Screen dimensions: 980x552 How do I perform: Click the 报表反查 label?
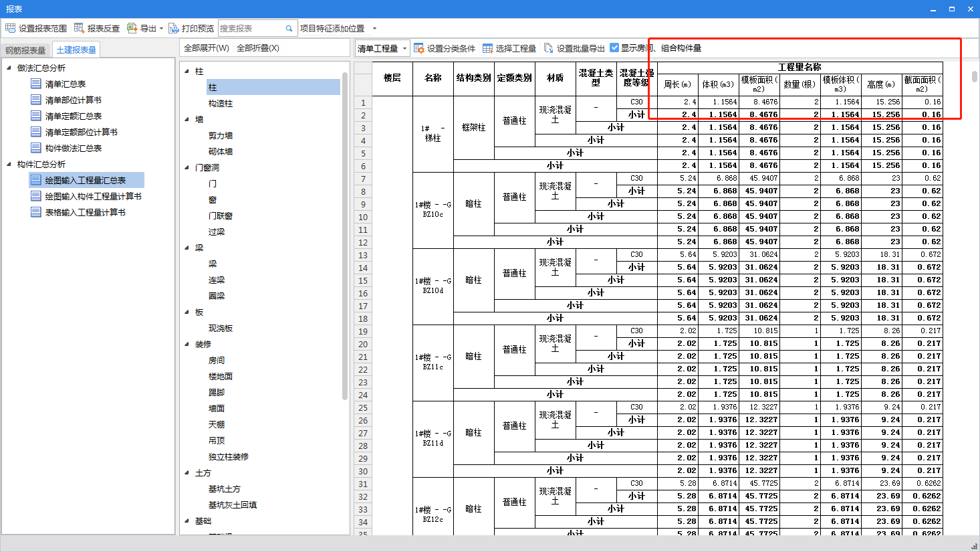(x=104, y=28)
